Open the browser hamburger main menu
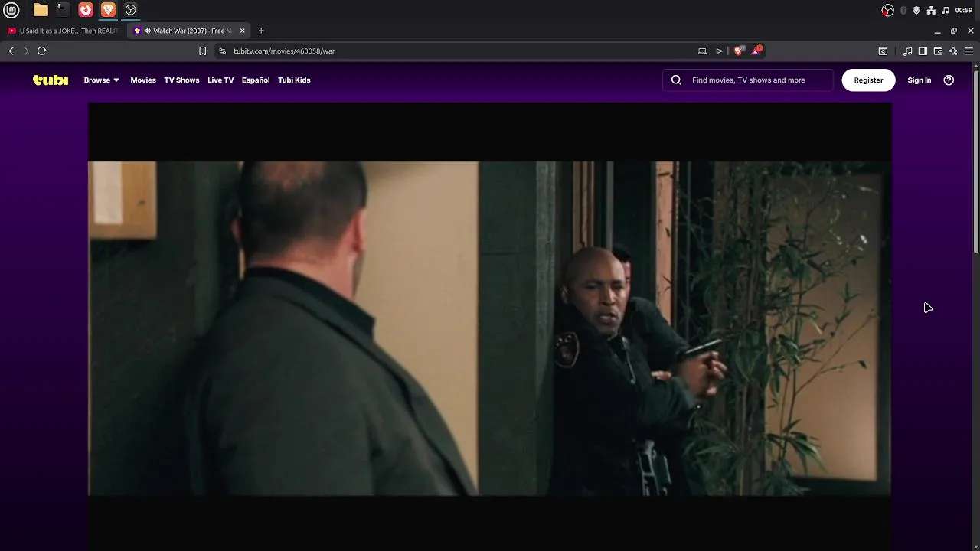Screen dimensions: 980x551 (969, 51)
